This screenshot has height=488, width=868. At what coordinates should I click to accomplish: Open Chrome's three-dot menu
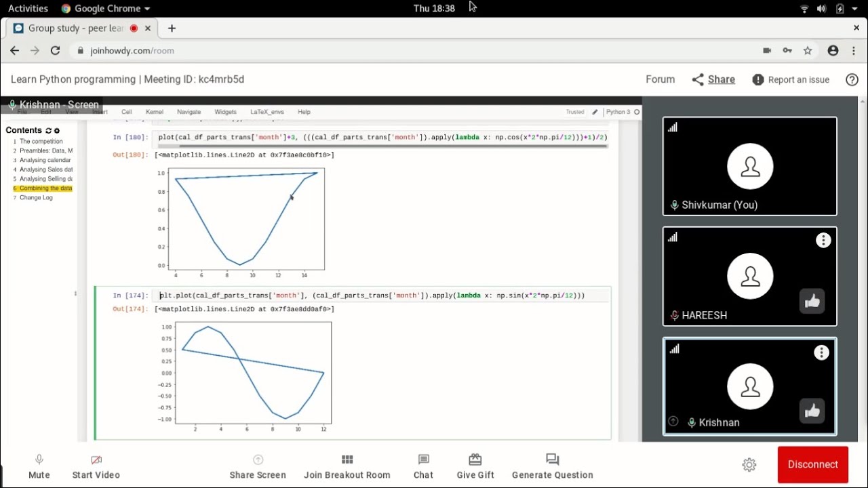(x=854, y=50)
